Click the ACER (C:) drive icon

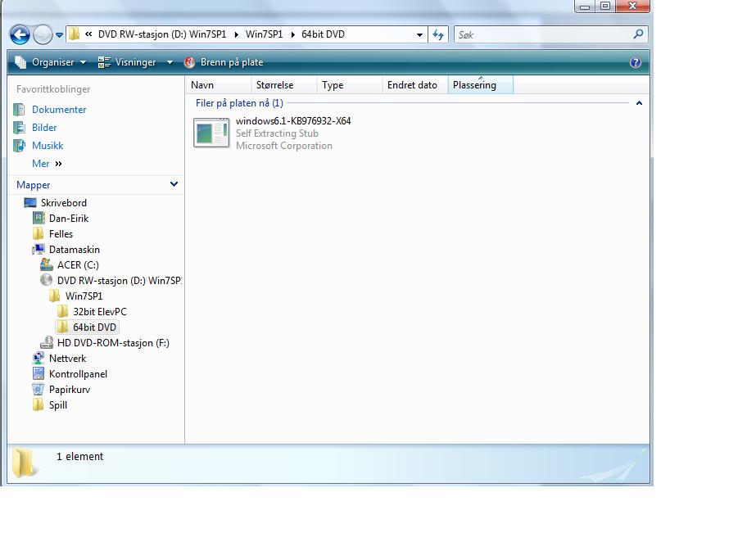(x=46, y=264)
